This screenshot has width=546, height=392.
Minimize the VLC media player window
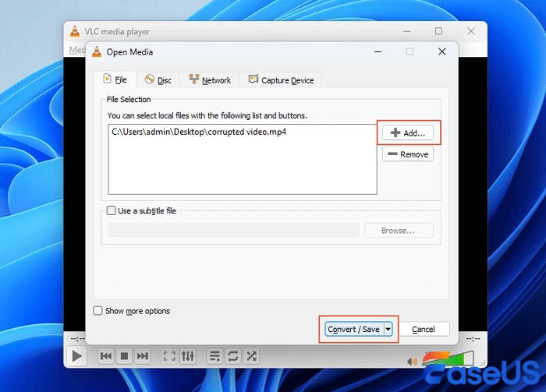[406, 31]
